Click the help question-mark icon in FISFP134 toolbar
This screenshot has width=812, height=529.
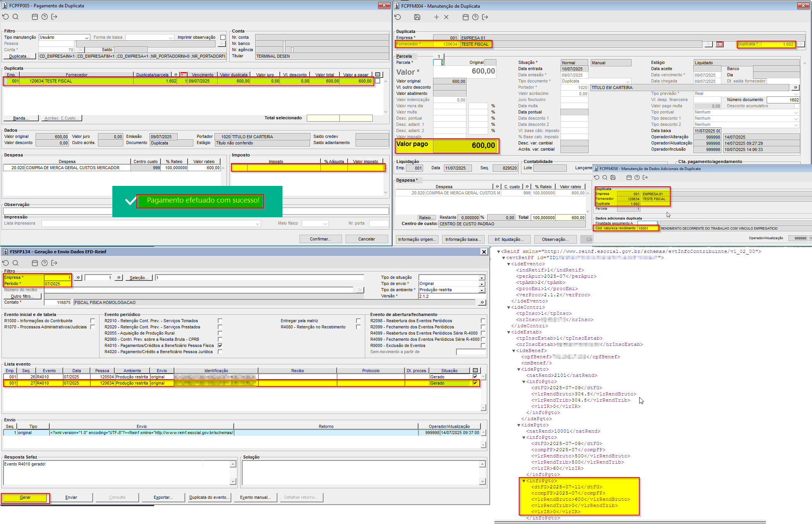[45, 263]
